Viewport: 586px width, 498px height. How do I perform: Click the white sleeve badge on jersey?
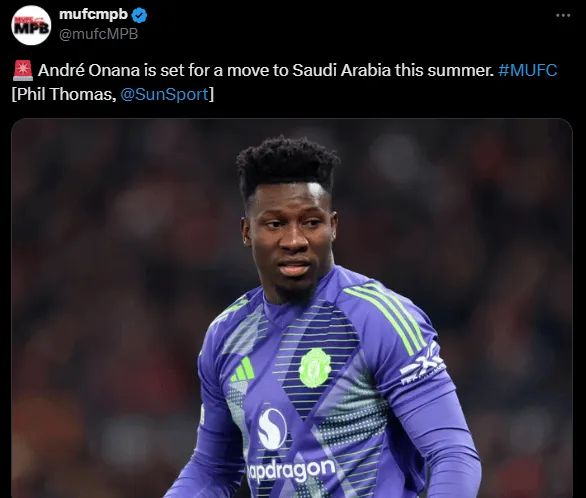point(422,364)
